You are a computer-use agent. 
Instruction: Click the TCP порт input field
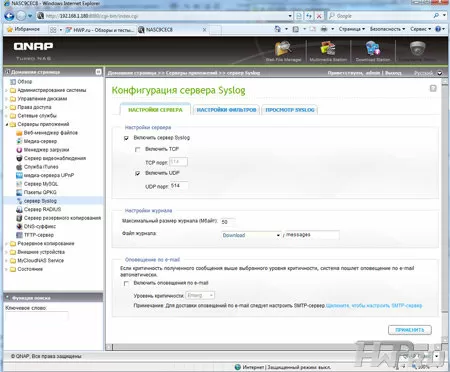tap(179, 162)
